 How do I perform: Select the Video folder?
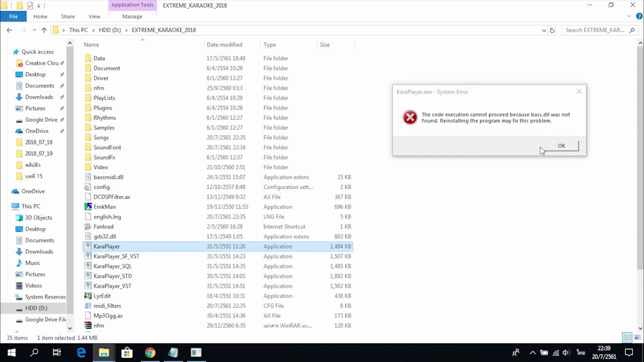[x=100, y=167]
